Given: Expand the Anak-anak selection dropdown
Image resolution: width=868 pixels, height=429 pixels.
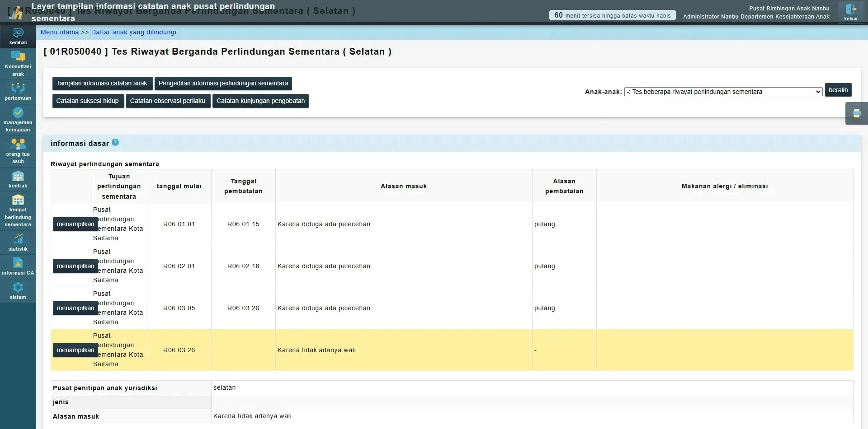Looking at the screenshot, I should click(x=723, y=92).
